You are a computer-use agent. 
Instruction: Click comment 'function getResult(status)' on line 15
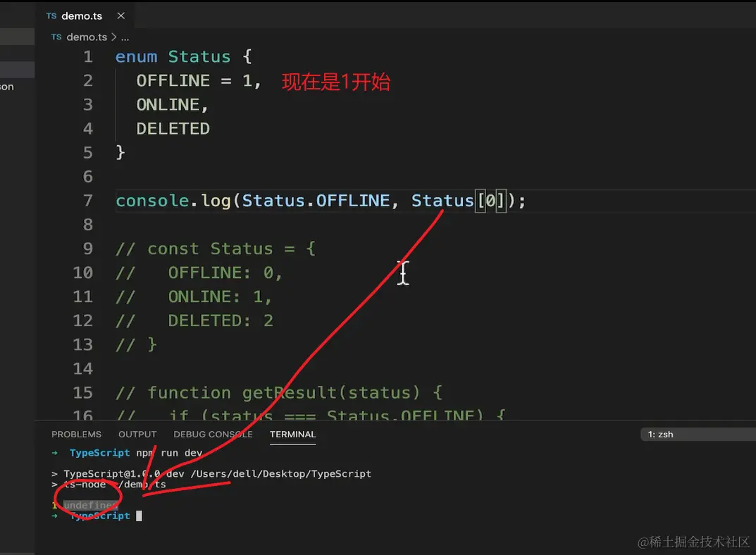coord(283,392)
